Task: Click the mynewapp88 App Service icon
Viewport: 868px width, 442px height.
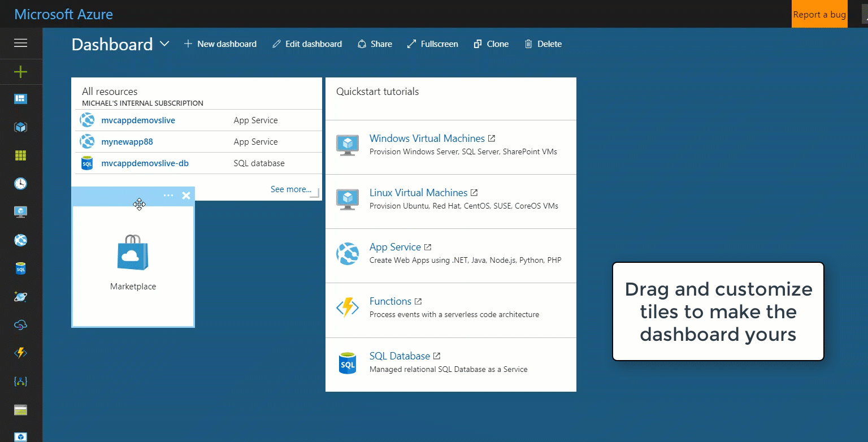Action: pos(87,142)
